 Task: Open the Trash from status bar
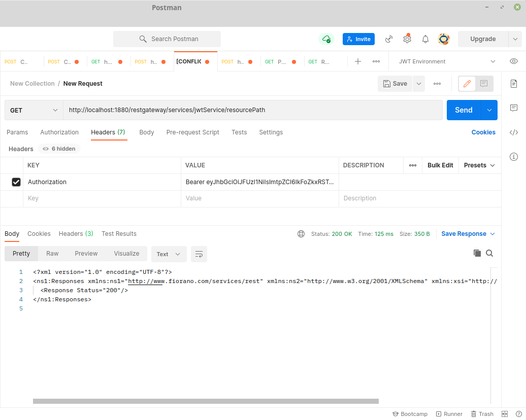click(482, 414)
